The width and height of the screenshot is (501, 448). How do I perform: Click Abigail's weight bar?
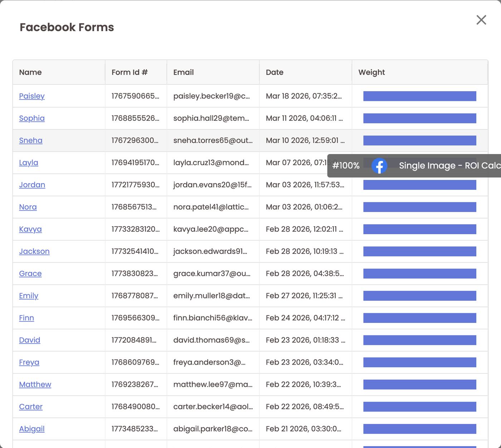420,429
